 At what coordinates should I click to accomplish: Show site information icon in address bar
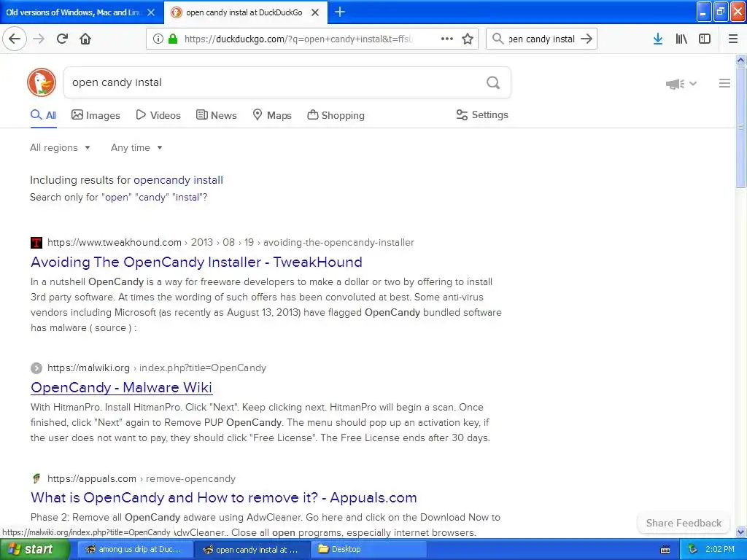tap(158, 39)
